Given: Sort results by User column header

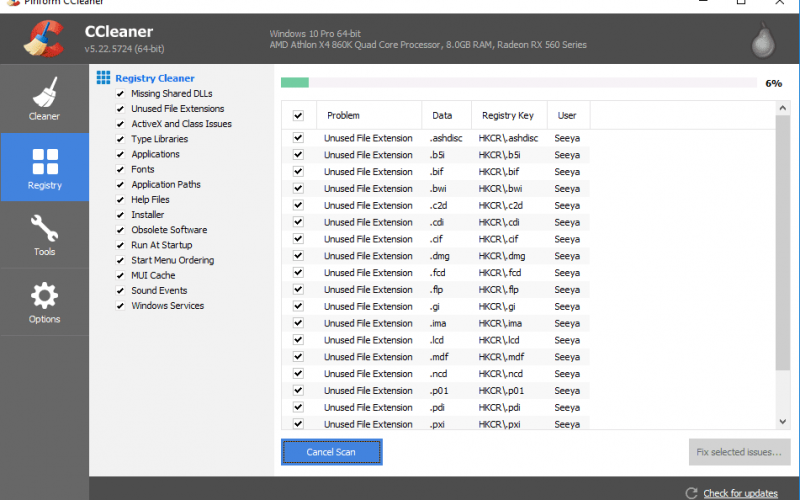Looking at the screenshot, I should tap(568, 115).
